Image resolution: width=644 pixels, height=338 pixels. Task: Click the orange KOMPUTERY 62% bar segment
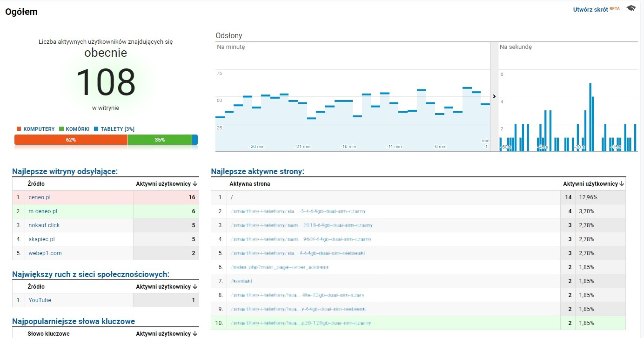click(x=71, y=140)
